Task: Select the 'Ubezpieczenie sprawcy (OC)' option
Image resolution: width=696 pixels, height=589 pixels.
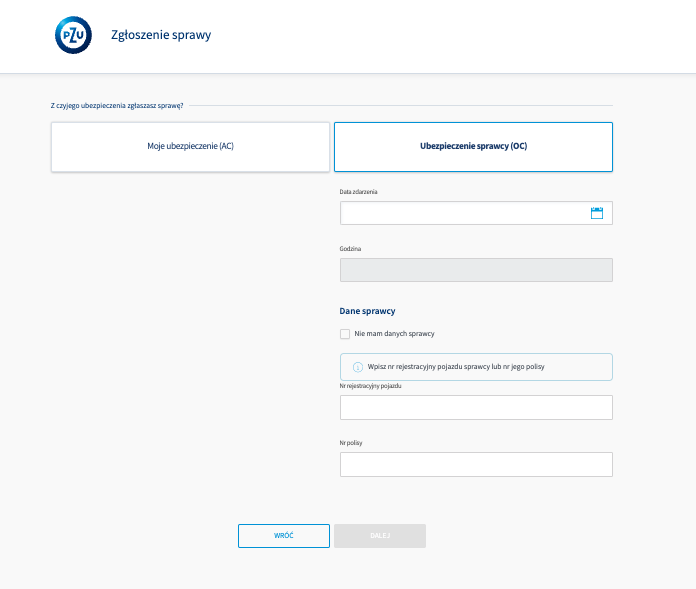Action: point(473,146)
